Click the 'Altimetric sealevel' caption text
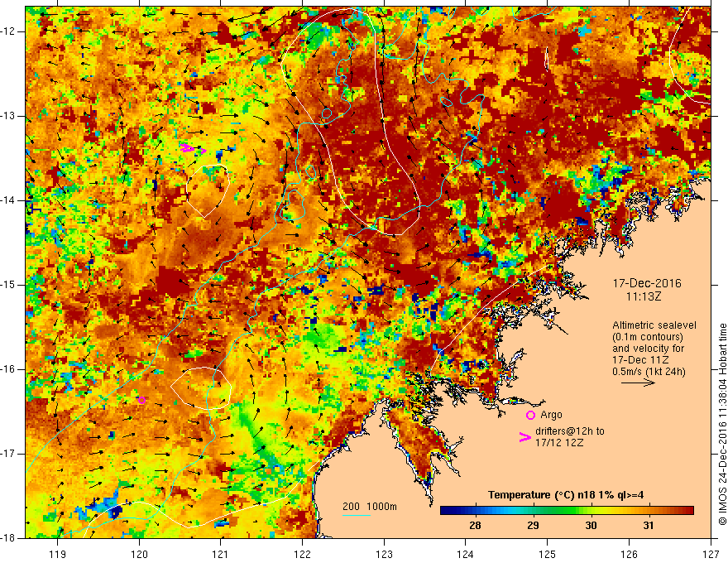728x563 pixels. click(x=654, y=325)
